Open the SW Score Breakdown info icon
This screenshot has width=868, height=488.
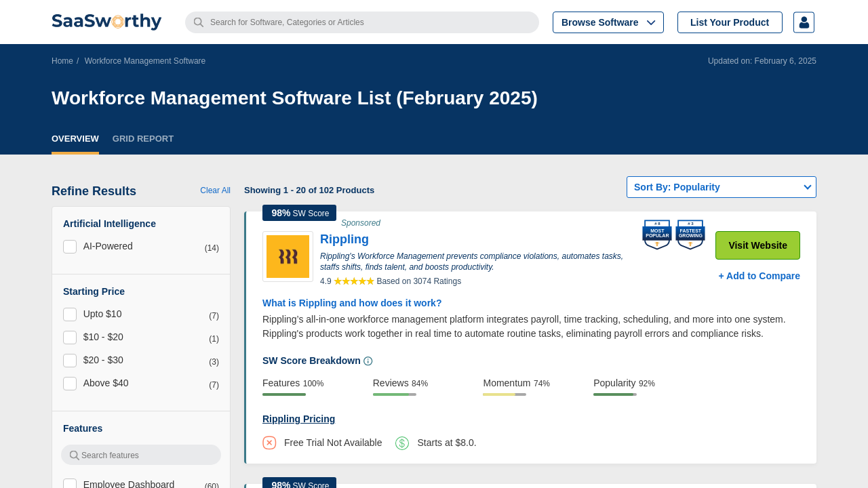pyautogui.click(x=368, y=361)
